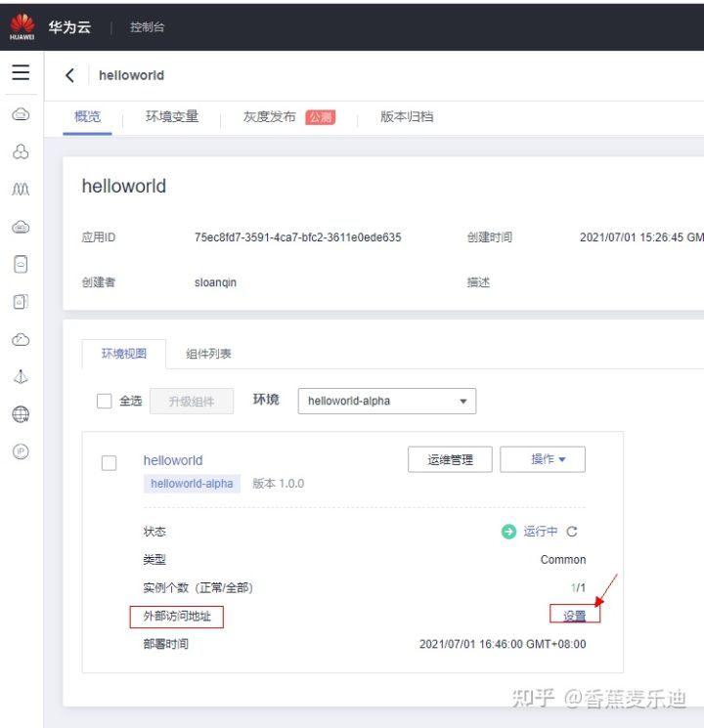Select the 组件列表 tab
Viewport: 704px width, 728px height.
(x=208, y=354)
